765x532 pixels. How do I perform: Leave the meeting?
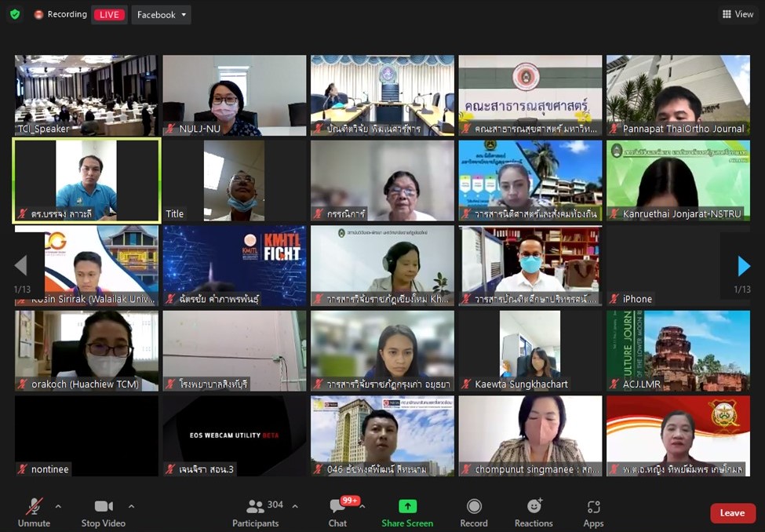(733, 513)
